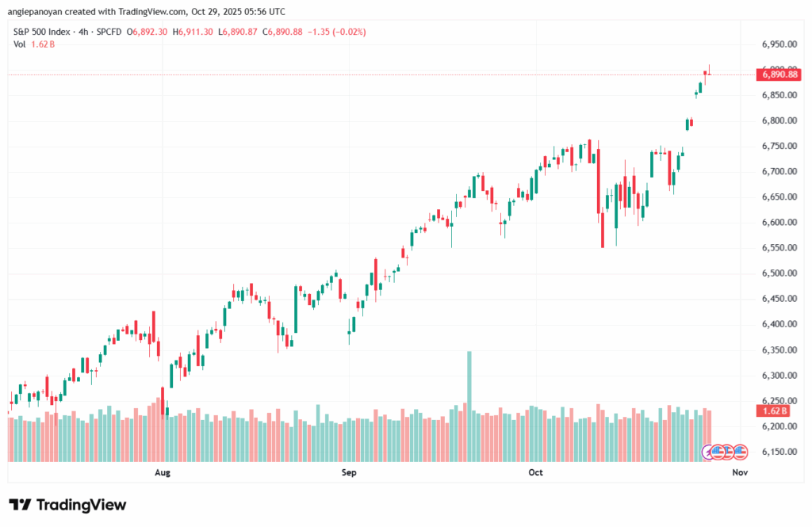The height and width of the screenshot is (527, 812).
Task: Click the rightmost US flag economic event icon
Action: 740,451
